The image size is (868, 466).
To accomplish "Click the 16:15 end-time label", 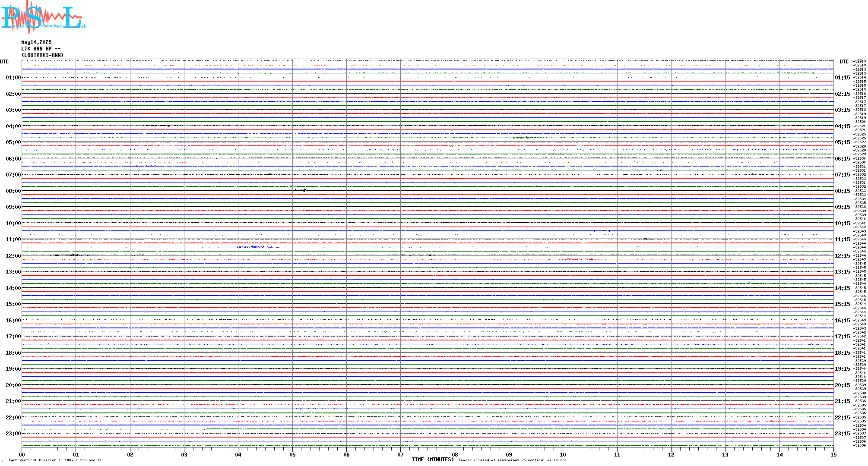I will point(843,321).
